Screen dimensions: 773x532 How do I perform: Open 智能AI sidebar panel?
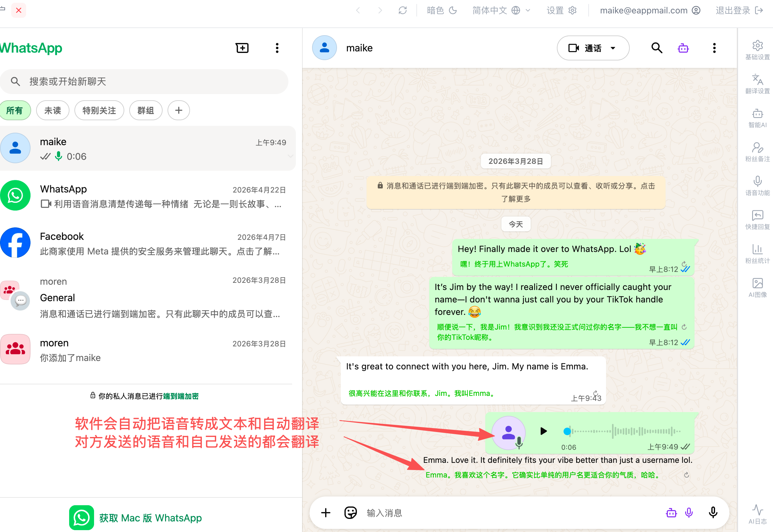tap(757, 118)
